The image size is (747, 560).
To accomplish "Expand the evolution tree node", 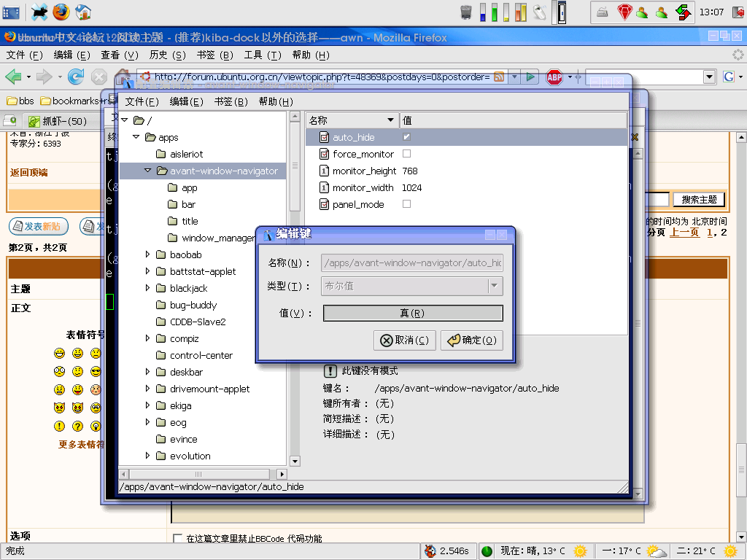I will pyautogui.click(x=147, y=456).
